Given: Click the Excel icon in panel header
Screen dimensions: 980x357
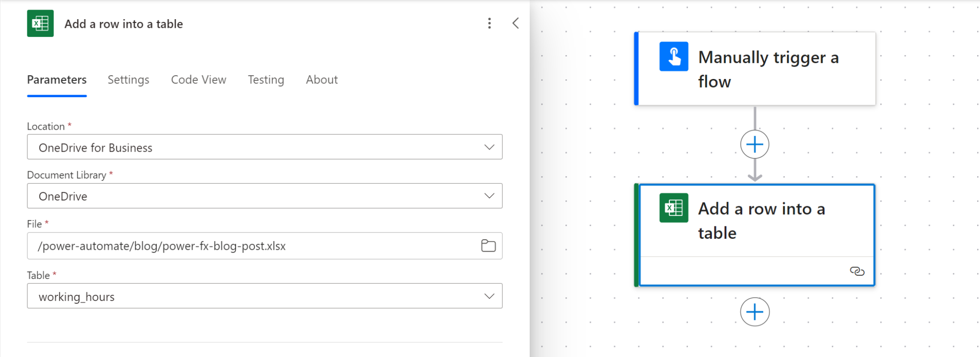Looking at the screenshot, I should pyautogui.click(x=40, y=23).
